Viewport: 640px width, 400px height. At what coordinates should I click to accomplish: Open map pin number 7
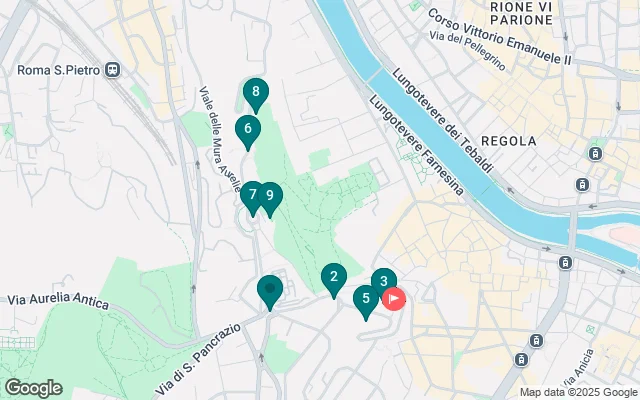pos(252,196)
